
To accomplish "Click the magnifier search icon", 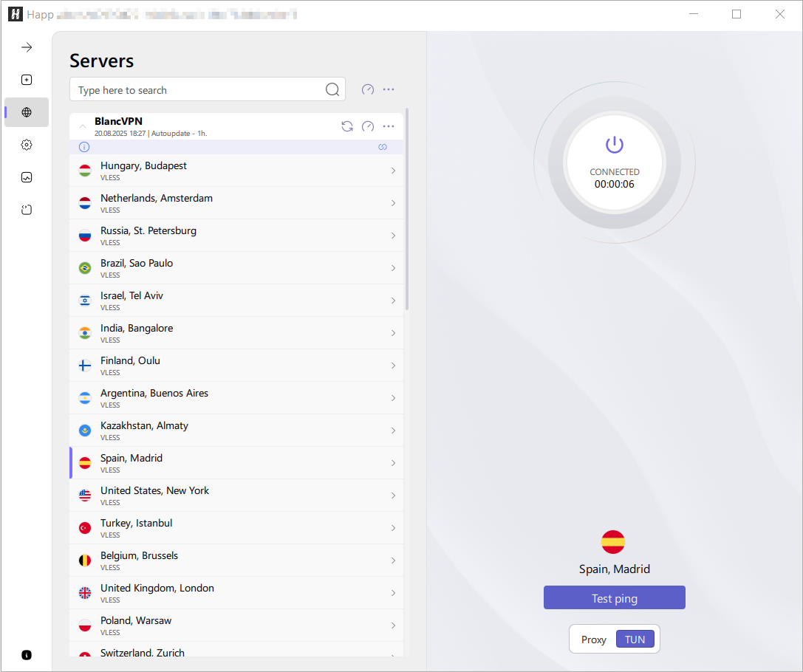I will pyautogui.click(x=332, y=89).
